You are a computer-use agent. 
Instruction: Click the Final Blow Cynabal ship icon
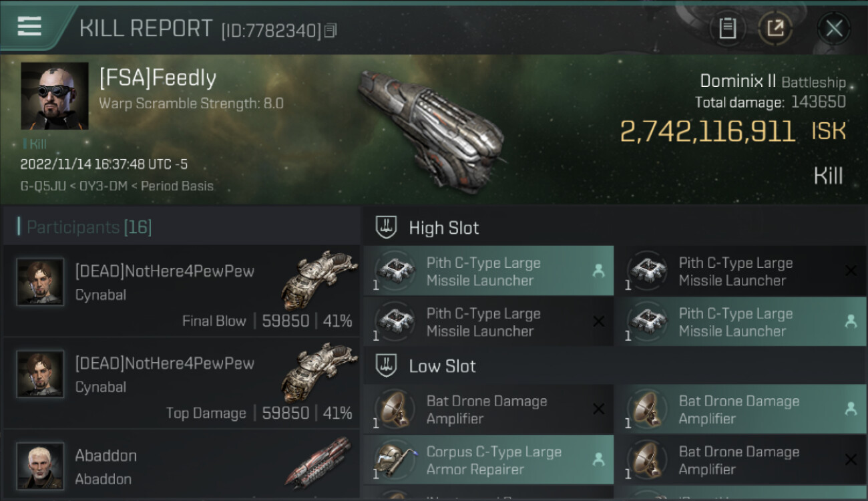pos(319,279)
